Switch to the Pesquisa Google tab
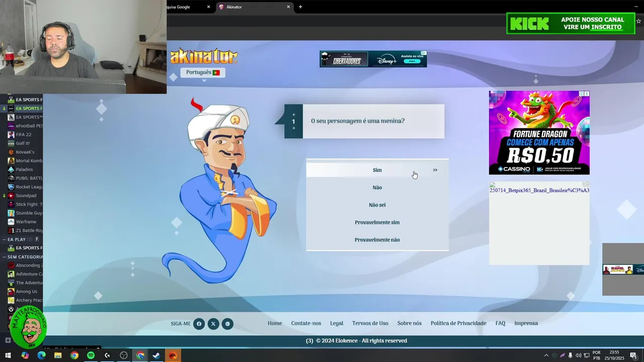 [x=189, y=7]
